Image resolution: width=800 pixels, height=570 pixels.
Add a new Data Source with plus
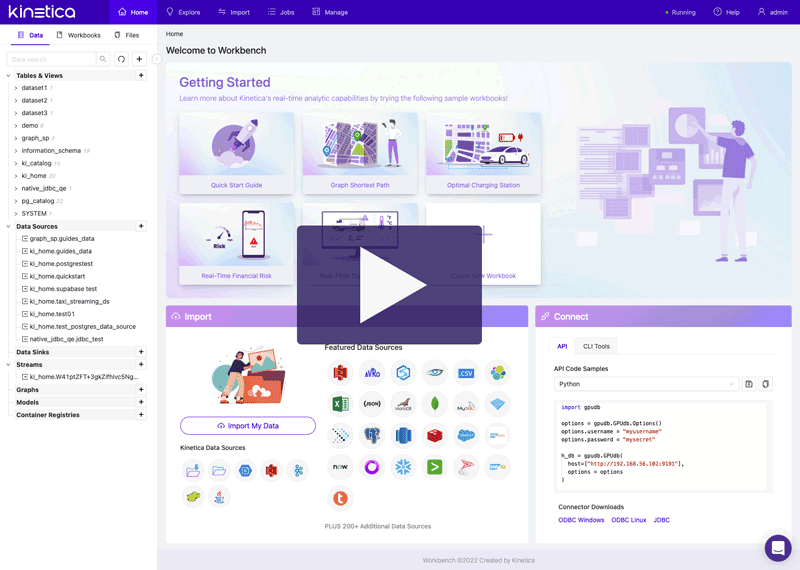pyautogui.click(x=141, y=226)
